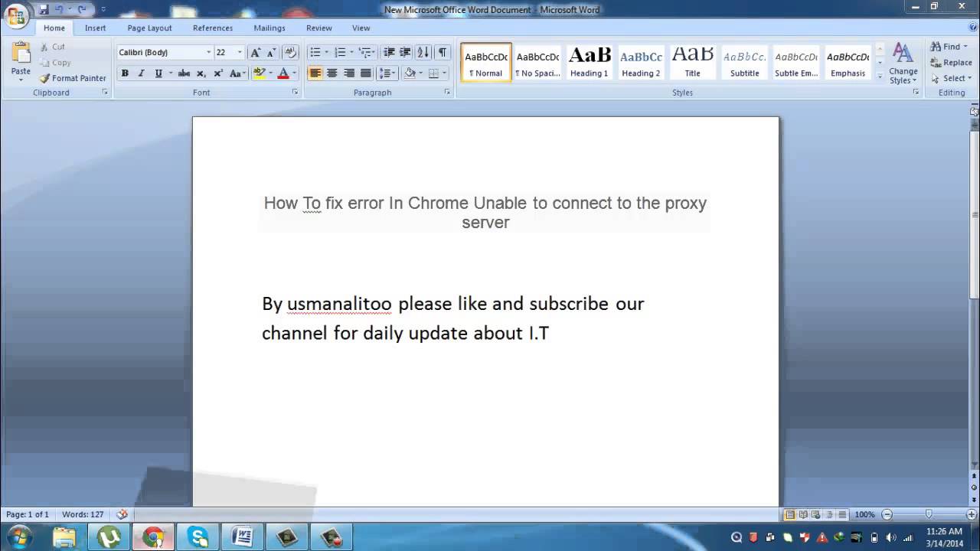
Task: Toggle Print Layout view button
Action: tap(790, 514)
